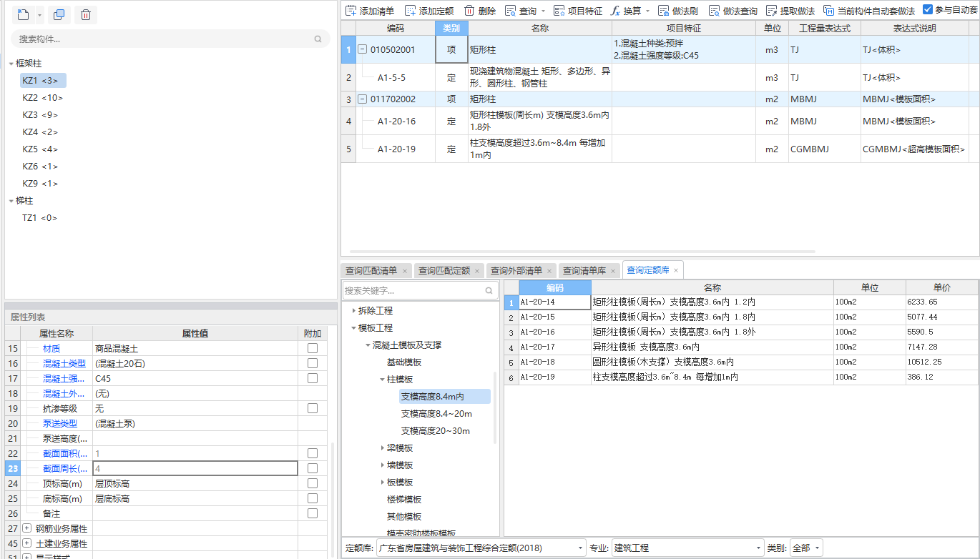The width and height of the screenshot is (980, 559).
Task: Open the 定额库 combo box
Action: [x=481, y=548]
